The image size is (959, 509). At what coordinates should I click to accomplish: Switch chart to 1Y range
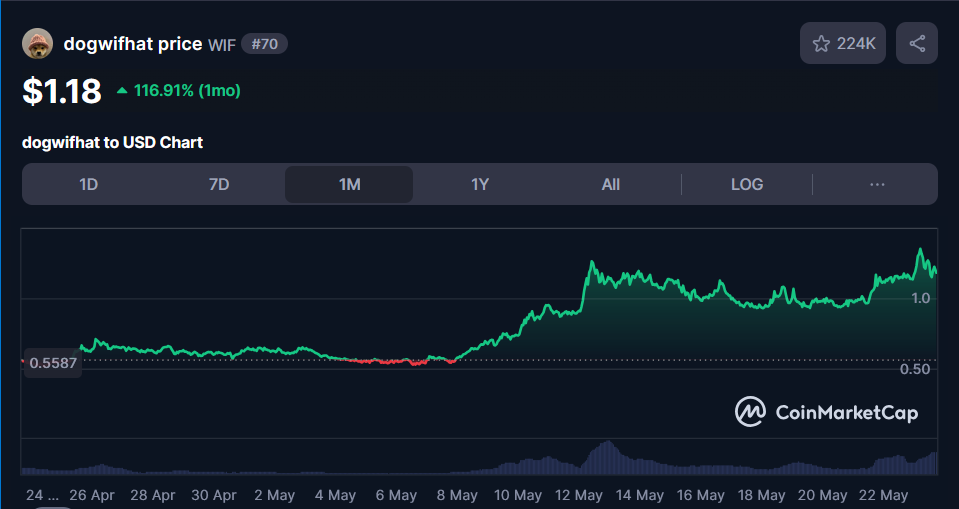point(480,184)
